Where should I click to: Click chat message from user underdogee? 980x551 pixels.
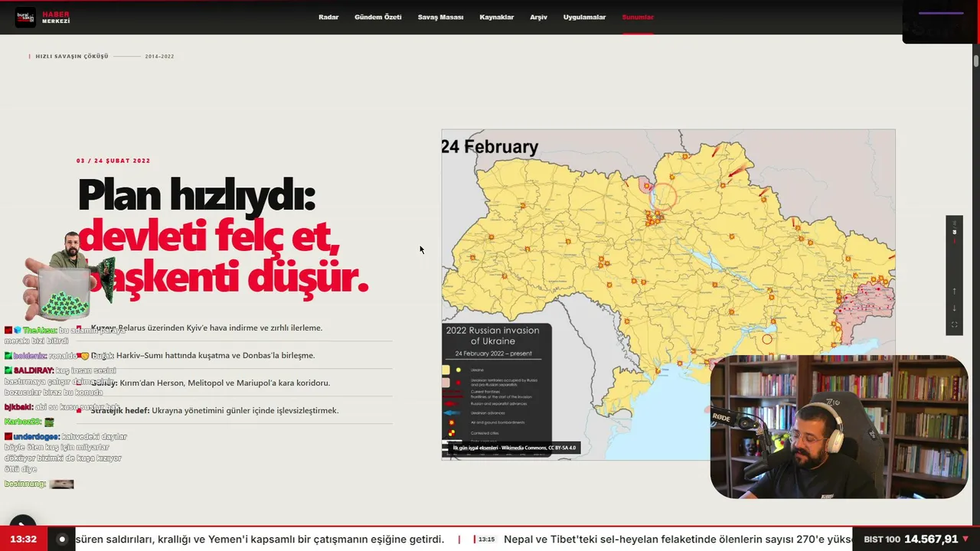click(66, 453)
